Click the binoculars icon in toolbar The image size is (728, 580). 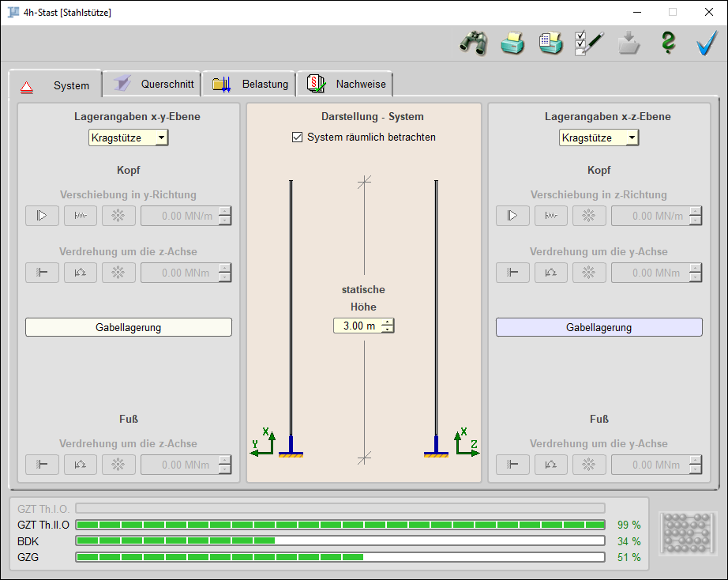point(473,43)
